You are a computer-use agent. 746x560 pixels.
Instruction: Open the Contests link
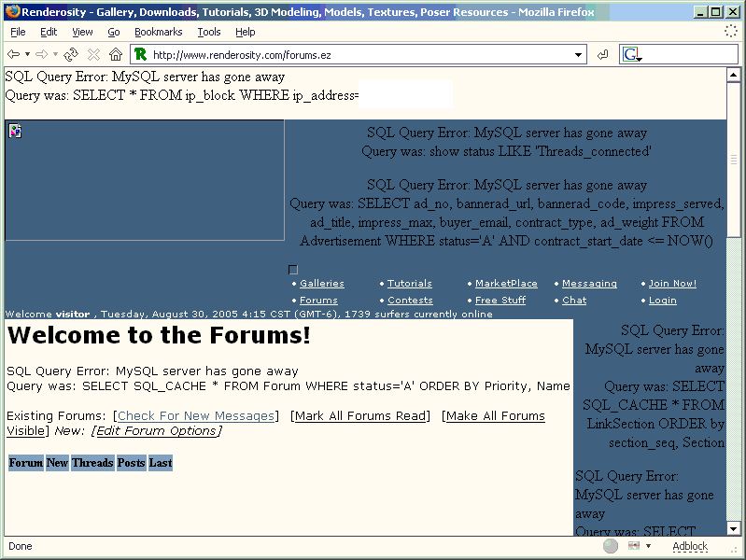point(410,301)
